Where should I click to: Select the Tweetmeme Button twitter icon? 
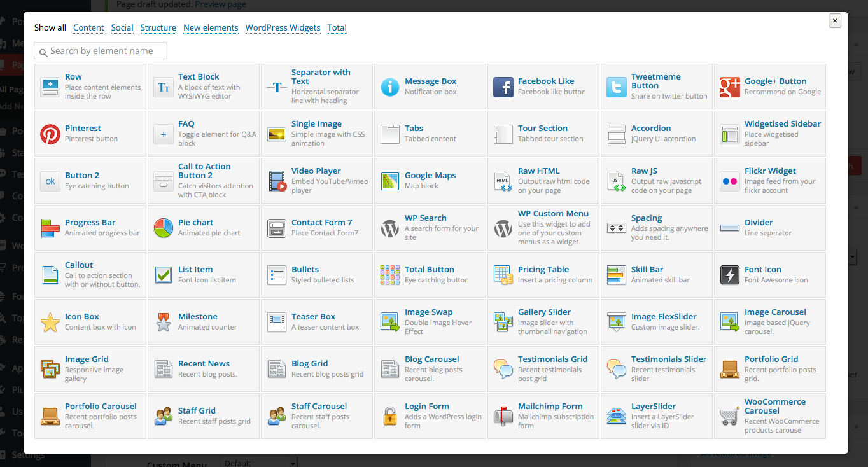tap(617, 87)
